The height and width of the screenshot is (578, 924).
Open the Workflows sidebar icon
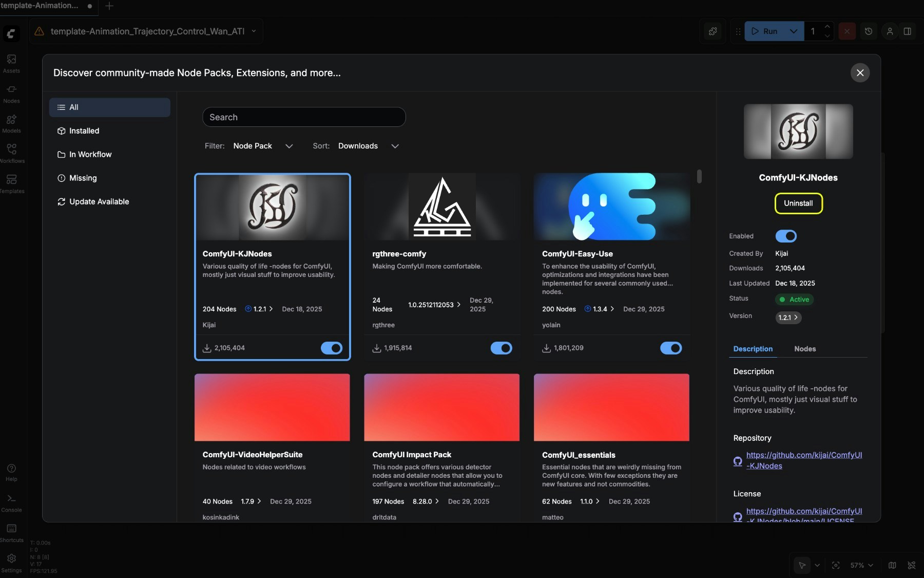pos(11,154)
